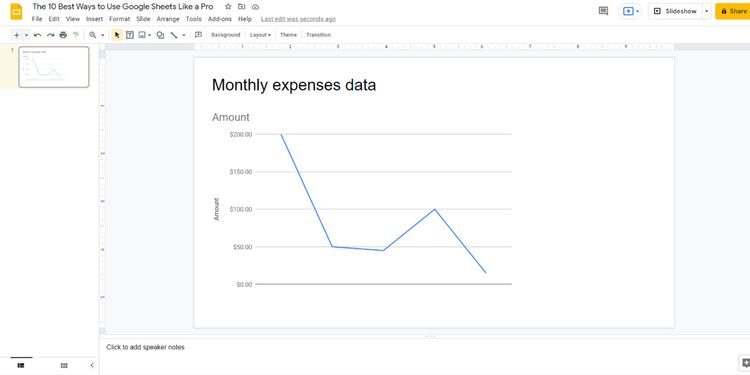
Task: Open the Layout dropdown
Action: (x=260, y=35)
